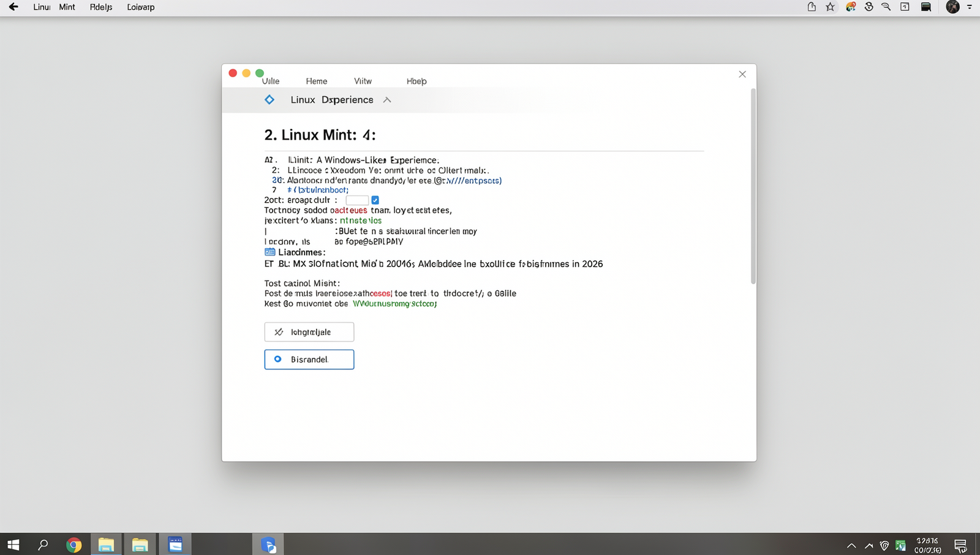Click the small input box in the 2oct row
Screen dimensions: 980x555
click(x=357, y=200)
